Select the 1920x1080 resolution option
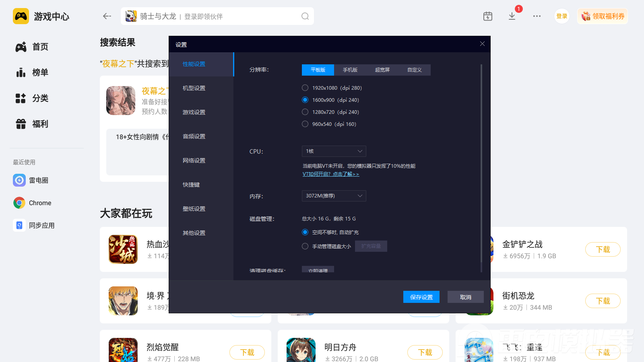 (x=305, y=88)
